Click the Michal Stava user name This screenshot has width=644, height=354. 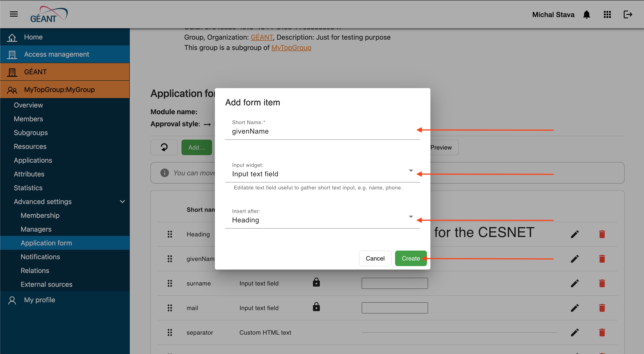(x=553, y=14)
